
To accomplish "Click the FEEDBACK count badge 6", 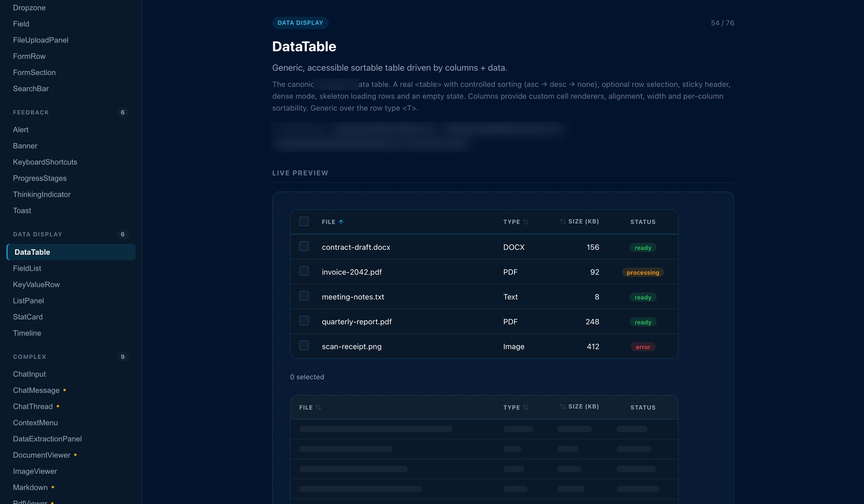I will tap(123, 112).
